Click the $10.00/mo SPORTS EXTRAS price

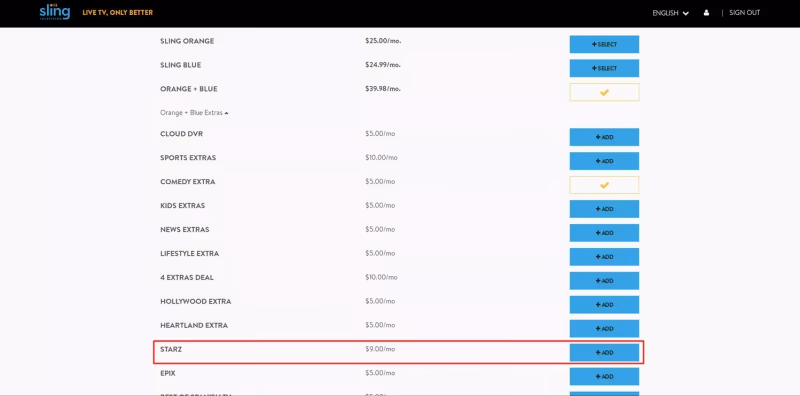pos(381,158)
